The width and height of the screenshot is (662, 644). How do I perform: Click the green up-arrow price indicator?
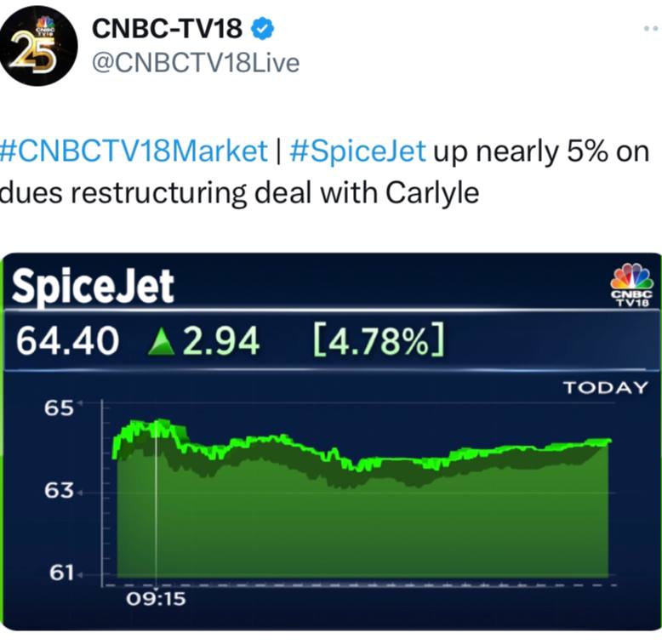tap(162, 341)
